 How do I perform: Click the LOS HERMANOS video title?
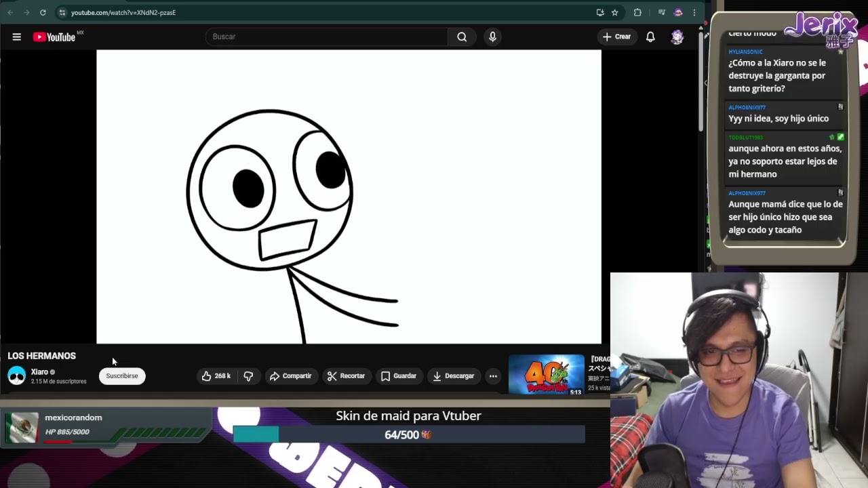(42, 356)
